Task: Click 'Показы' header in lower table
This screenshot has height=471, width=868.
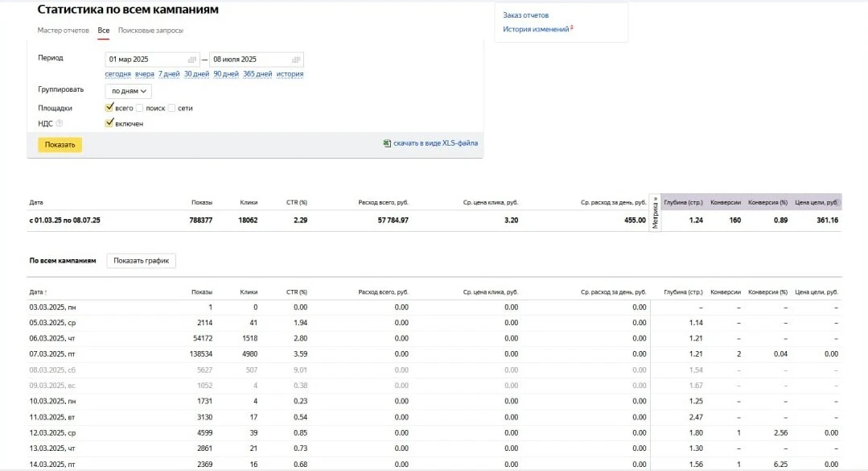Action: (x=201, y=292)
